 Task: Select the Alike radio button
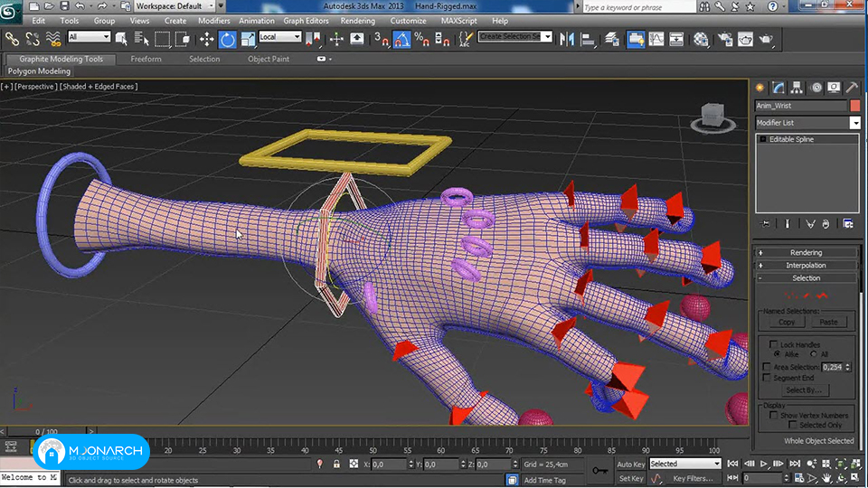(778, 353)
